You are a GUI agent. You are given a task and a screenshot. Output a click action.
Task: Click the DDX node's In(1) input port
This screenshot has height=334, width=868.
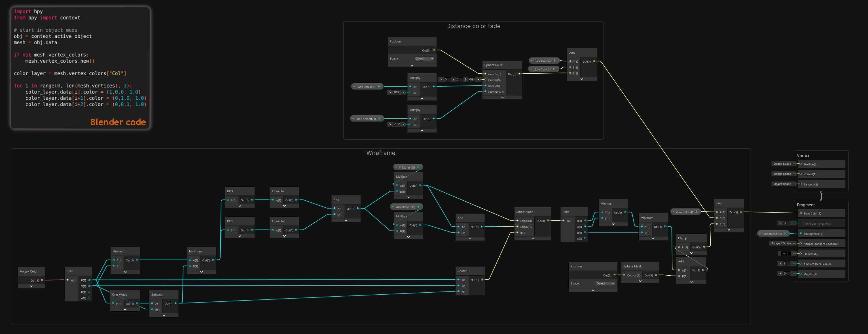228,200
